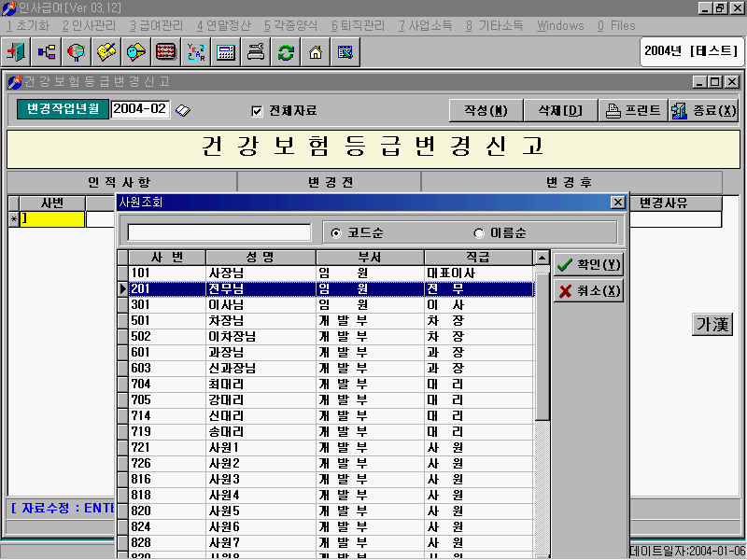The height and width of the screenshot is (560, 747).
Task: Click the YEAR settings icon
Action: pyautogui.click(x=196, y=53)
